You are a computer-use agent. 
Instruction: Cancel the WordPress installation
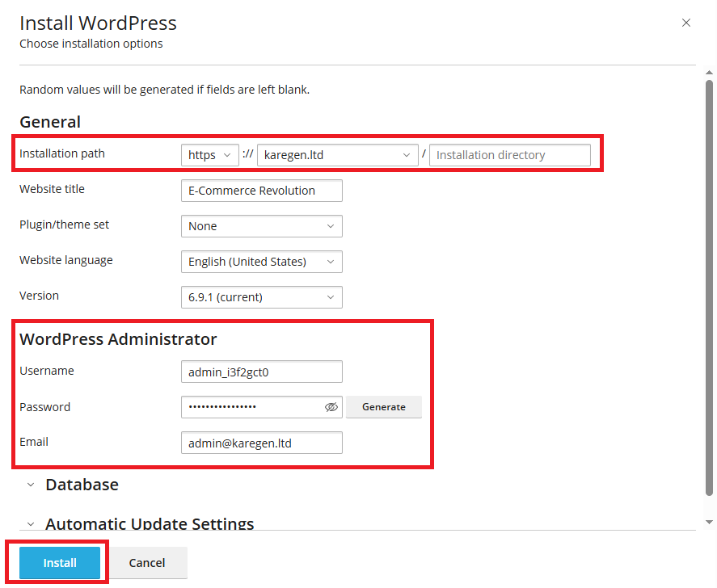pos(147,563)
